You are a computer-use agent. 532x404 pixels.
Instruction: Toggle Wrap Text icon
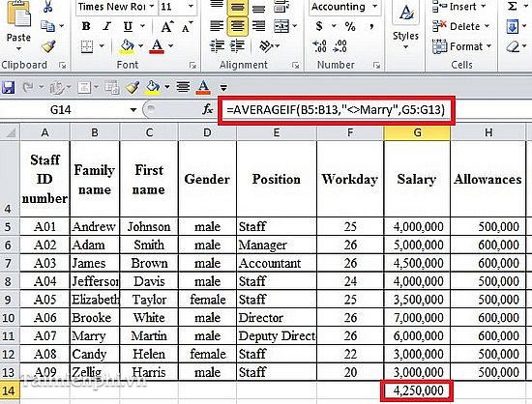(x=281, y=7)
